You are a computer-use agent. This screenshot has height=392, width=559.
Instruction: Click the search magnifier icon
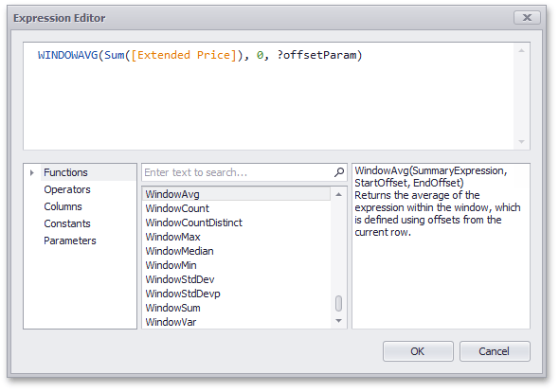[x=339, y=172]
